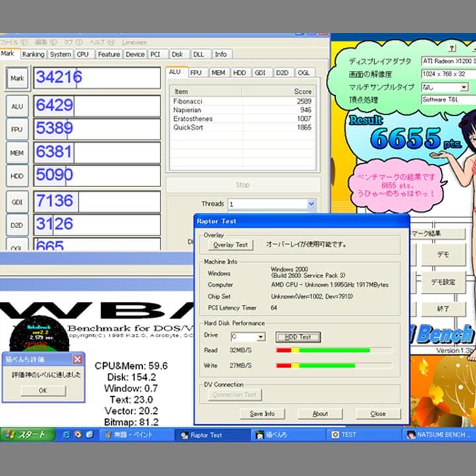Viewport: 476px width, 476px height.
Task: Click Close in Raptor Test
Action: [x=378, y=414]
